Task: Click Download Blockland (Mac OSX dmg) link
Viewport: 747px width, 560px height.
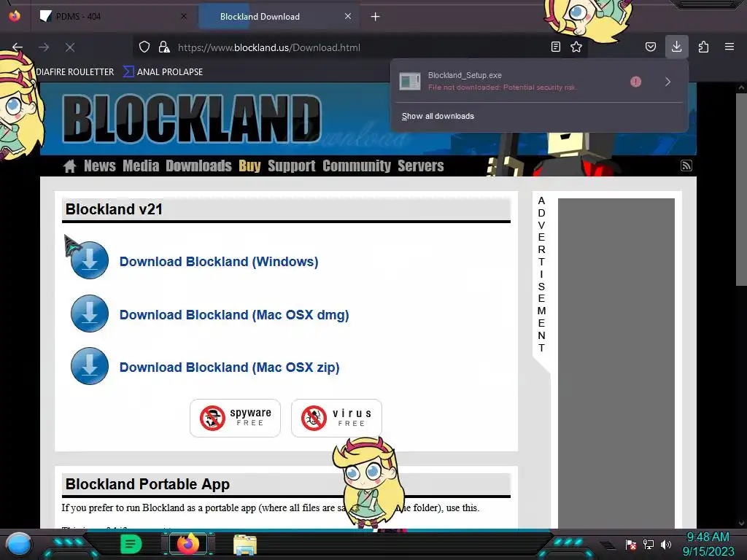Action: (234, 315)
